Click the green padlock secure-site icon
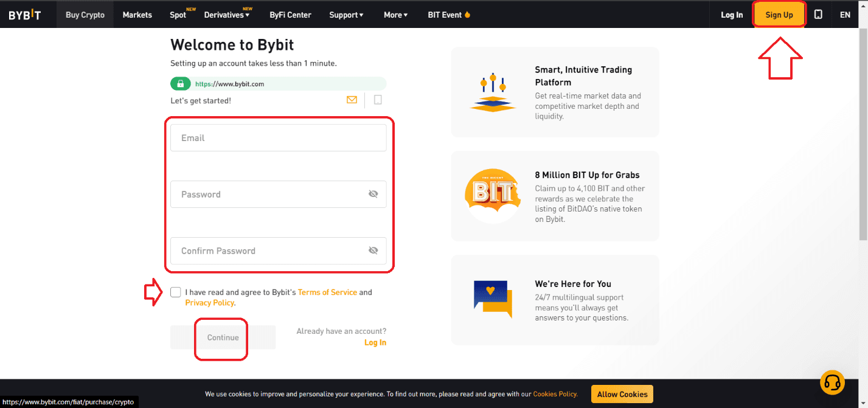Image resolution: width=868 pixels, height=408 pixels. [180, 84]
